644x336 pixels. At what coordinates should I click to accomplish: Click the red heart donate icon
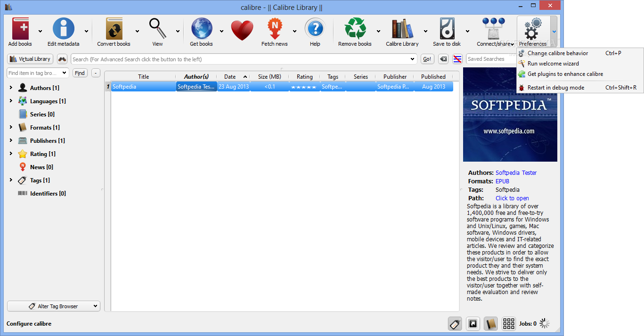(242, 30)
